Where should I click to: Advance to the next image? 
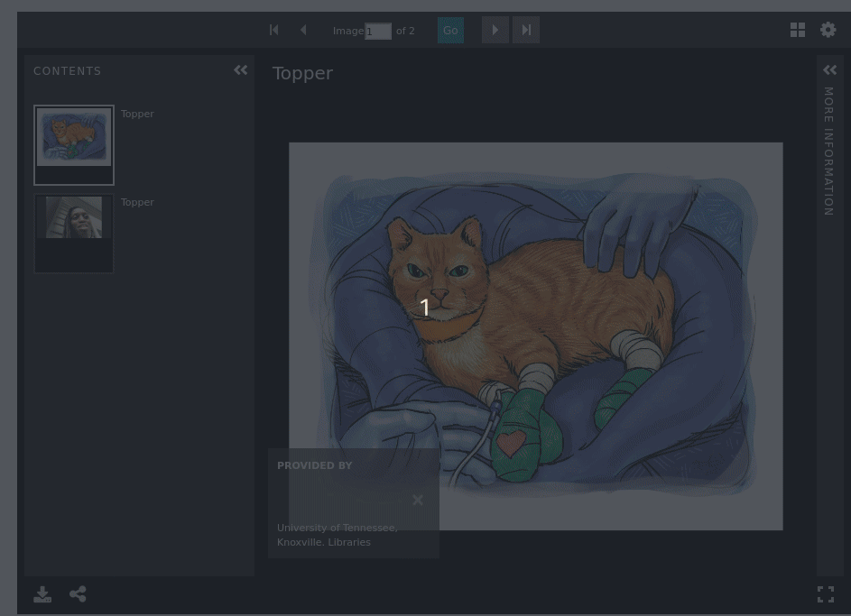(x=495, y=30)
